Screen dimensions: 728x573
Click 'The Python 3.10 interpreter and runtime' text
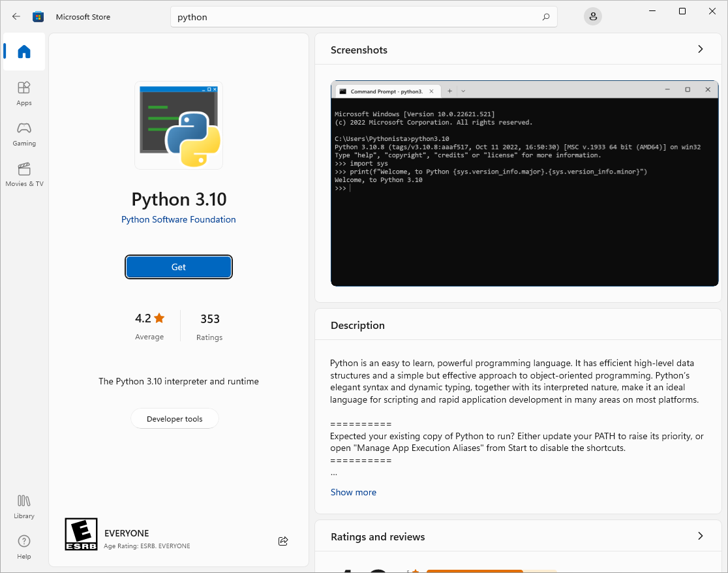[x=179, y=381]
